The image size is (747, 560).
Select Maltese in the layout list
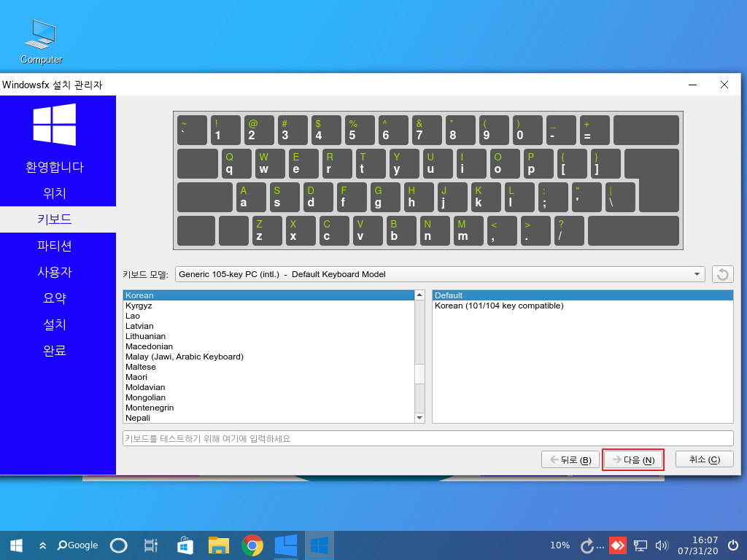(x=268, y=367)
